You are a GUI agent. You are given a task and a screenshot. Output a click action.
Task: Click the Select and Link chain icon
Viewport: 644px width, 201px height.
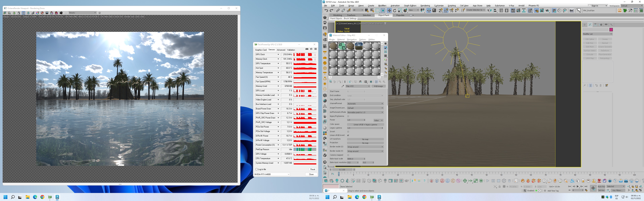(338, 11)
